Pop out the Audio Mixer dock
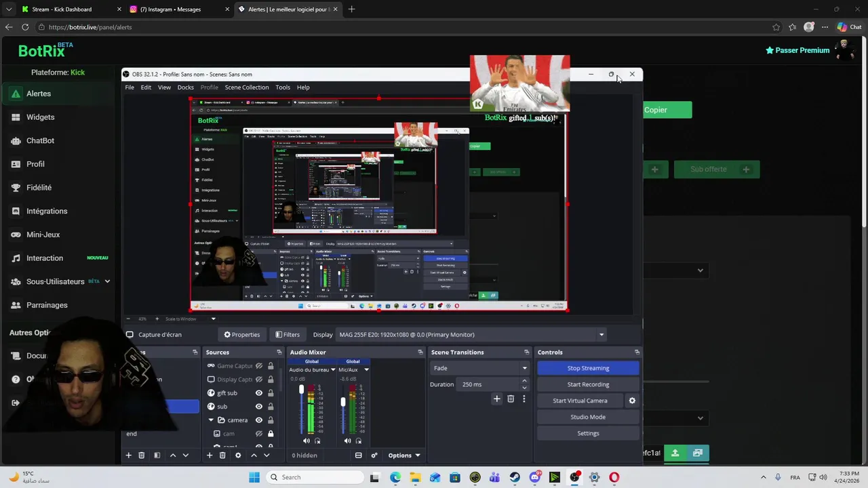The height and width of the screenshot is (488, 868). point(420,352)
